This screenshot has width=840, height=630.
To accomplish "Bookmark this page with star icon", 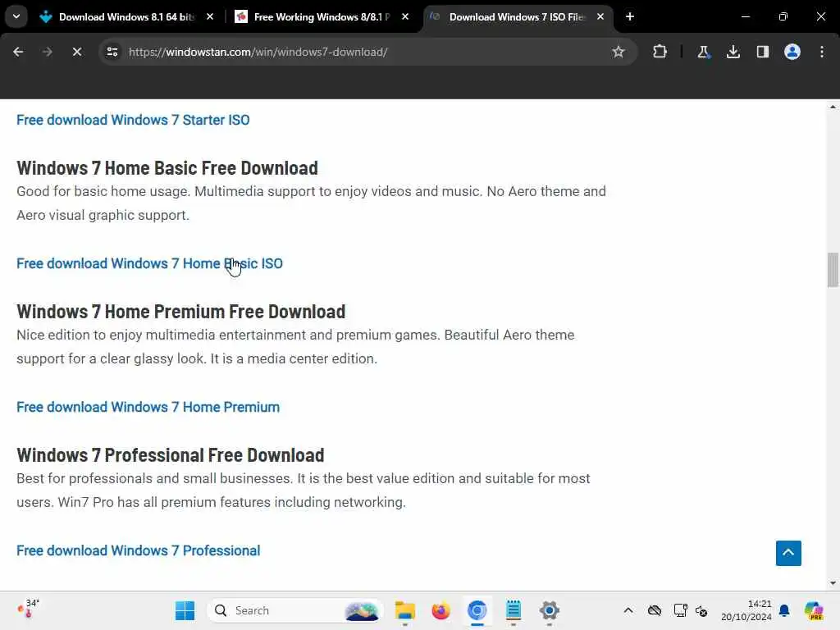I will point(619,52).
